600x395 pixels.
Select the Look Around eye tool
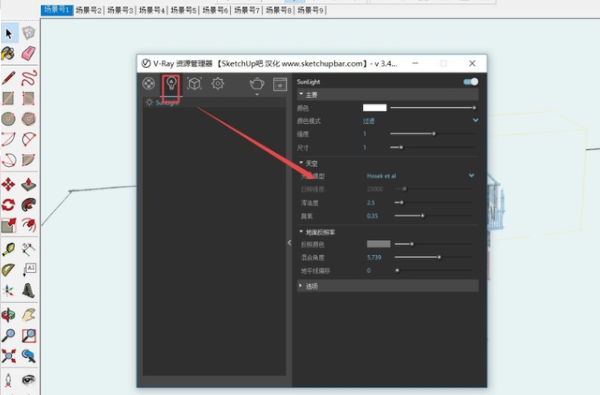coord(29,380)
